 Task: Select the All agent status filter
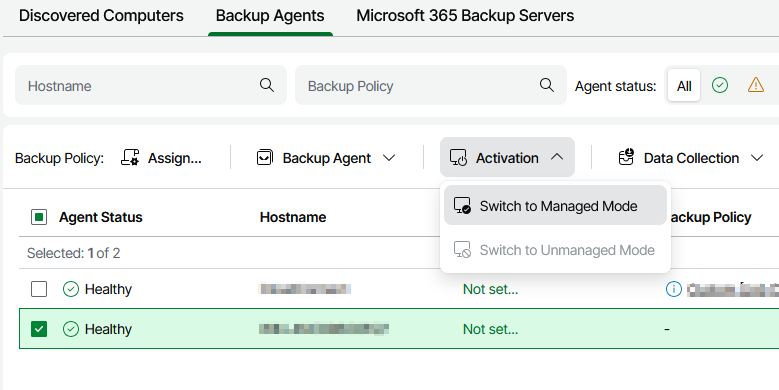tap(684, 85)
